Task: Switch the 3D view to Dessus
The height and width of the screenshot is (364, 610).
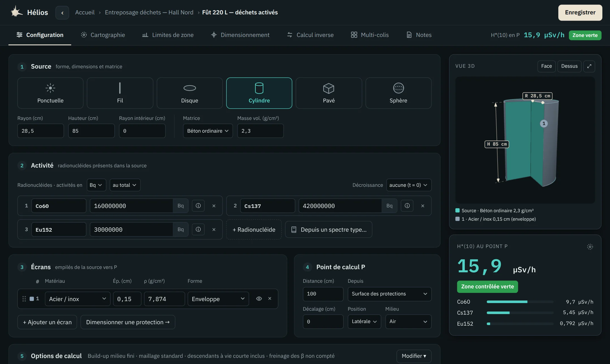Action: (x=569, y=66)
